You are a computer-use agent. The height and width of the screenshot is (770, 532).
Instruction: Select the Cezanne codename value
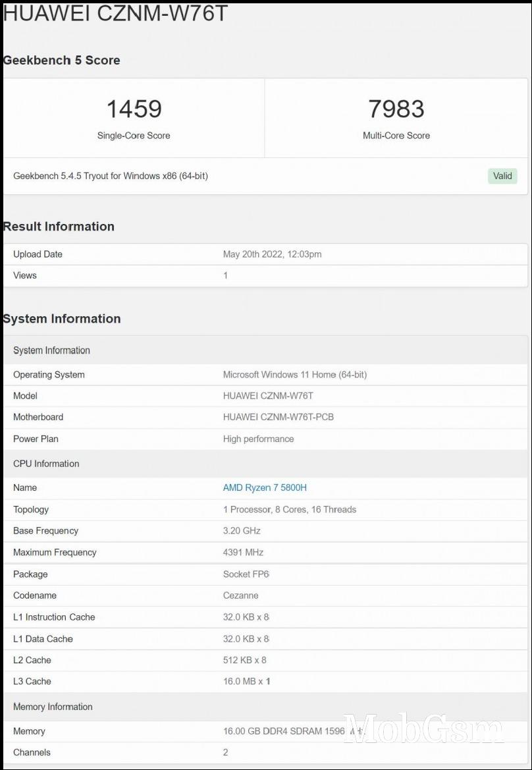click(x=240, y=595)
